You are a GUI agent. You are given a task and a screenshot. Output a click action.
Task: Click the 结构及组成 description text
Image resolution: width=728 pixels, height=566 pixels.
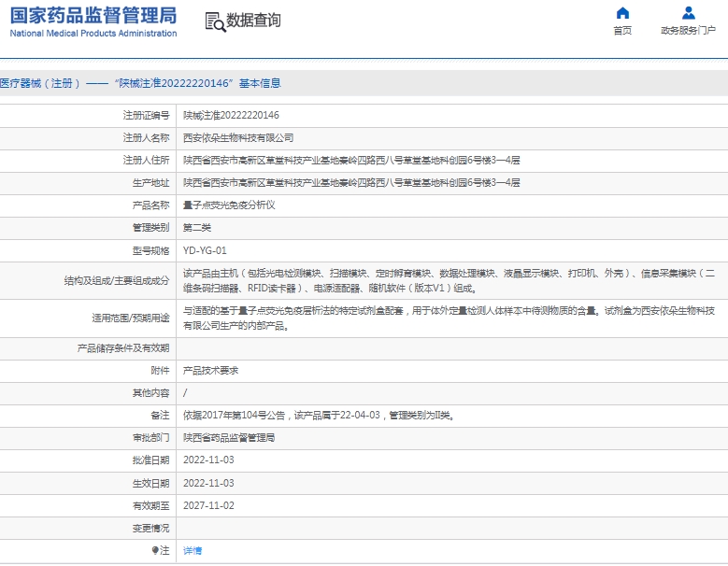click(x=449, y=281)
